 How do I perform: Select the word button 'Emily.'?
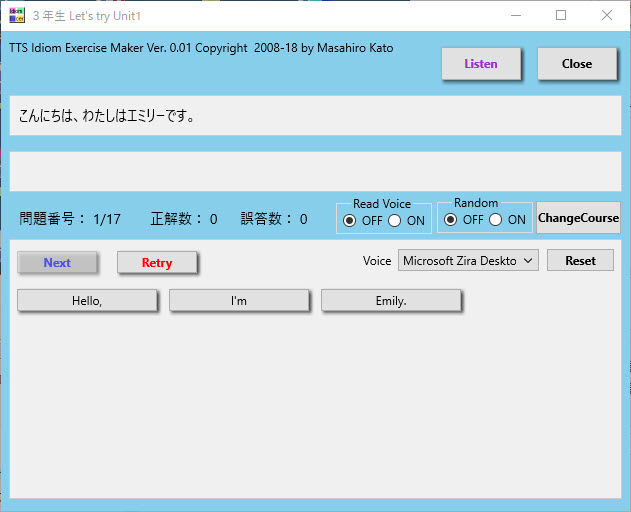tap(391, 300)
